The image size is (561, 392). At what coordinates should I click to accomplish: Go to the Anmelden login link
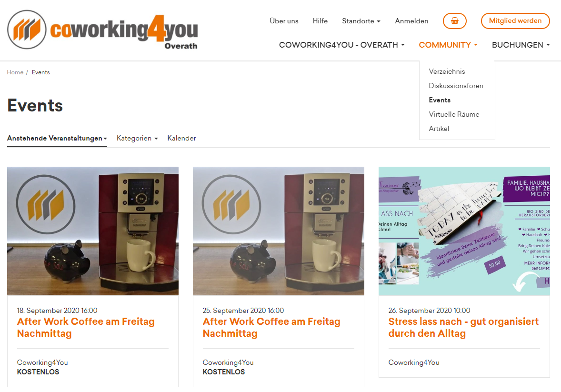coord(411,21)
